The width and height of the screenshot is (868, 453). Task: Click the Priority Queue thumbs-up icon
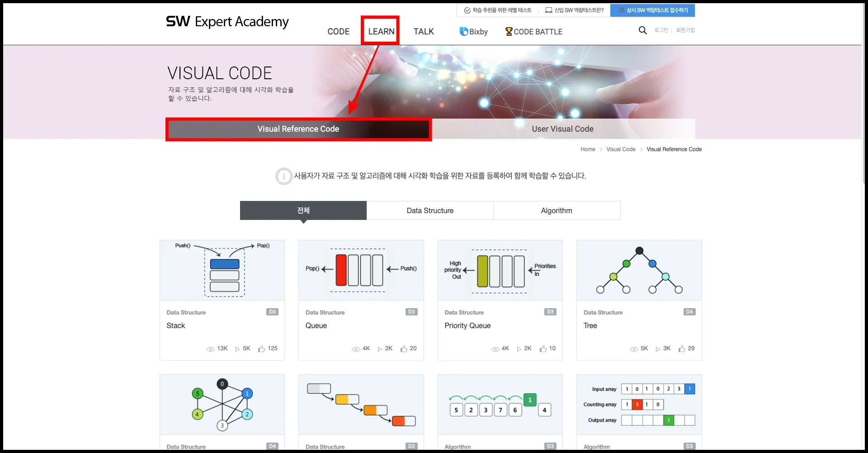point(543,348)
